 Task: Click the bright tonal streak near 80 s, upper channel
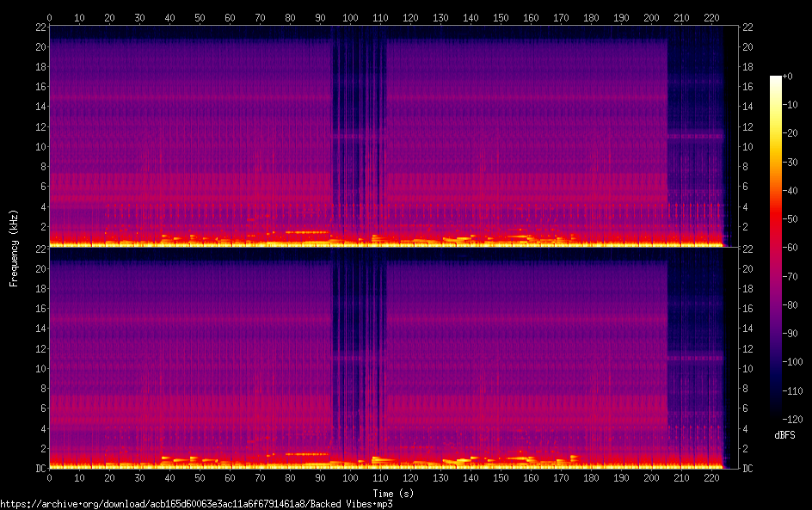pos(306,232)
